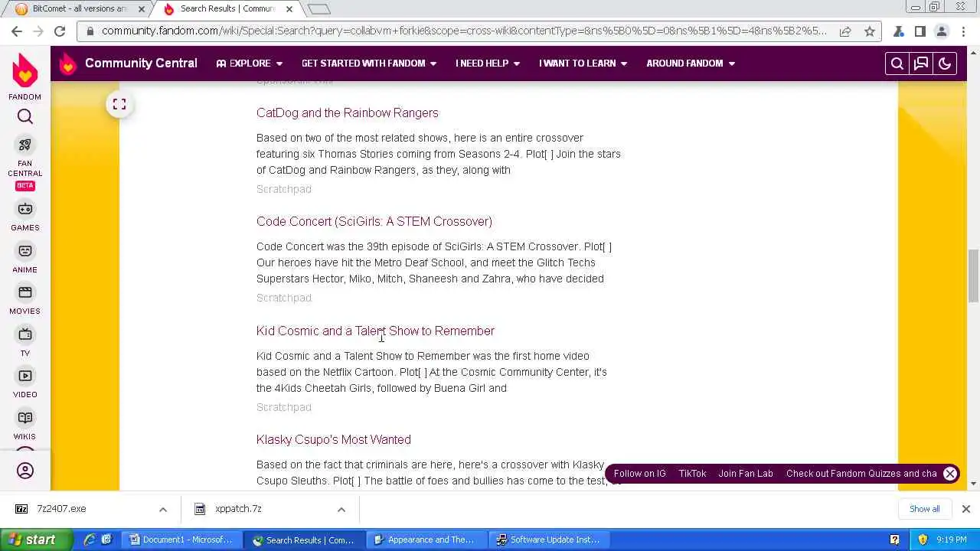Click Scratchpad under CatDog result
Image resolution: width=980 pixels, height=551 pixels.
[x=284, y=189]
